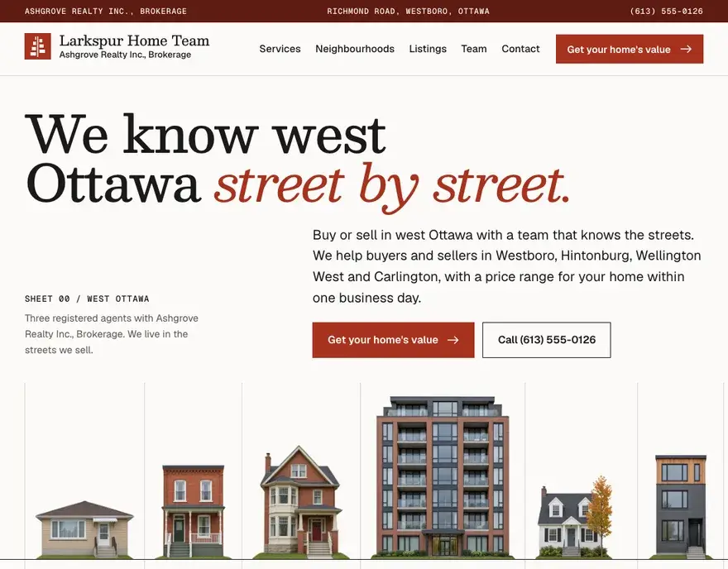The height and width of the screenshot is (569, 728).
Task: Select the Victorian brick house with bay window
Action: click(300, 502)
